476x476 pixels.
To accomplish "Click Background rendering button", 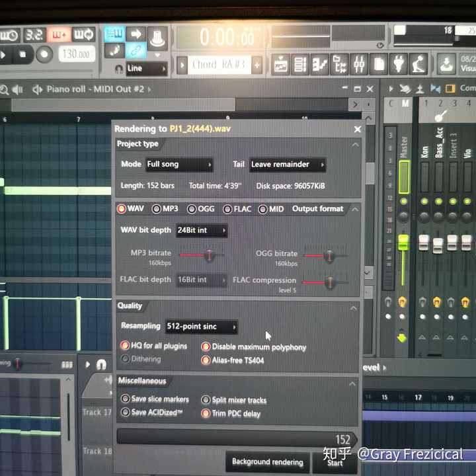I will tap(268, 462).
